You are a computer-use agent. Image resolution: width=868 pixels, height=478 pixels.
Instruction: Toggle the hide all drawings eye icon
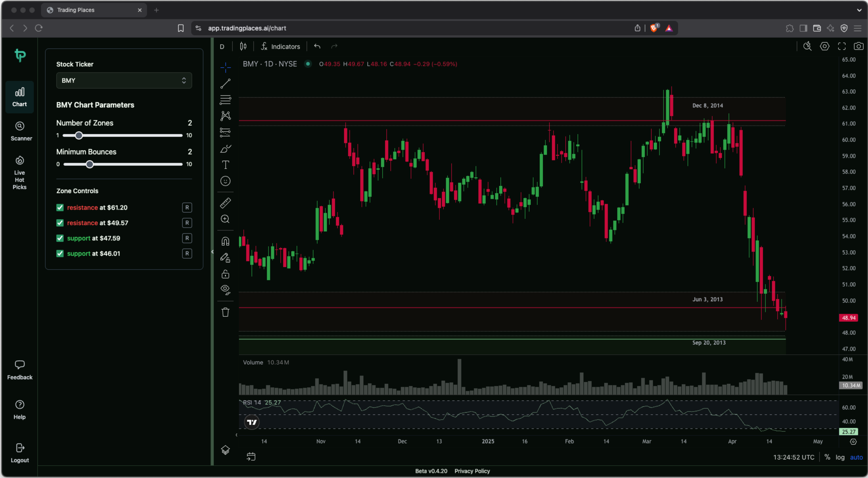coord(225,289)
